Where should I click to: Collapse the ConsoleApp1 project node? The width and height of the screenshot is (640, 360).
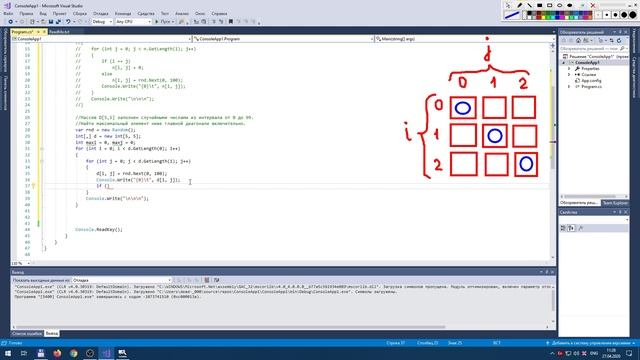[564, 63]
